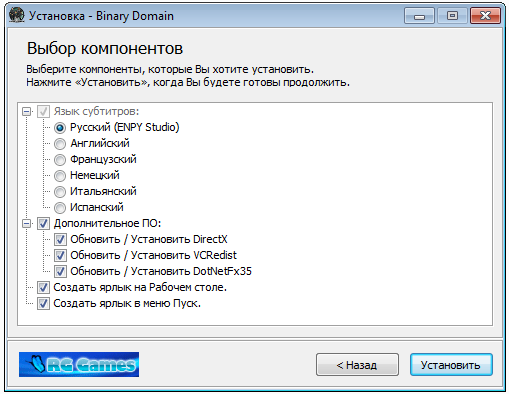
Task: Close the installer window with X
Action: click(x=485, y=16)
